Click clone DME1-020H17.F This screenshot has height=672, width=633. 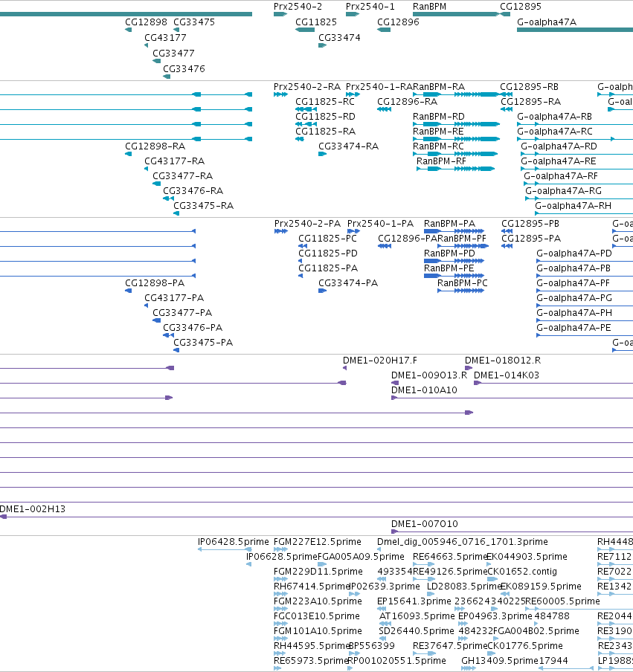[x=380, y=361]
